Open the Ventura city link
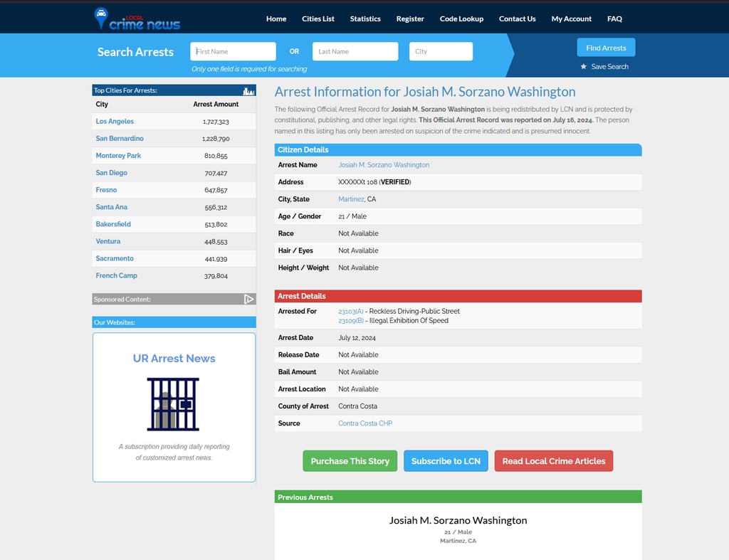The height and width of the screenshot is (560, 729). coord(108,241)
